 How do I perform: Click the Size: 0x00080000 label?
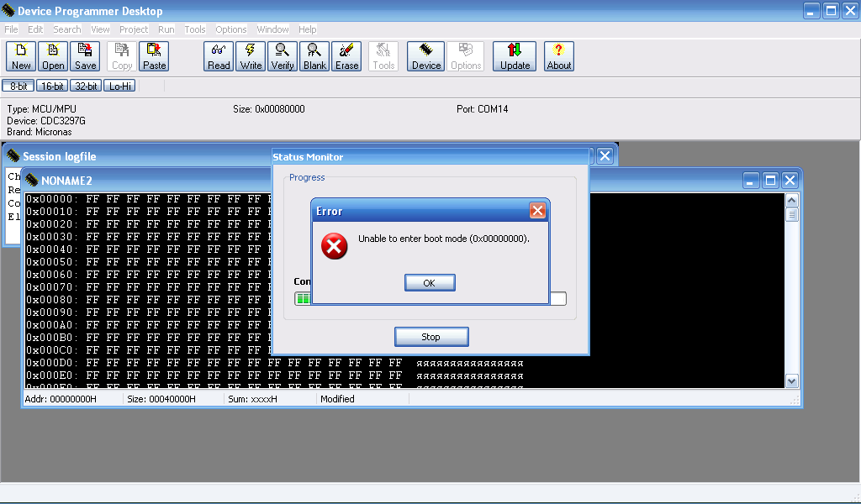click(268, 109)
